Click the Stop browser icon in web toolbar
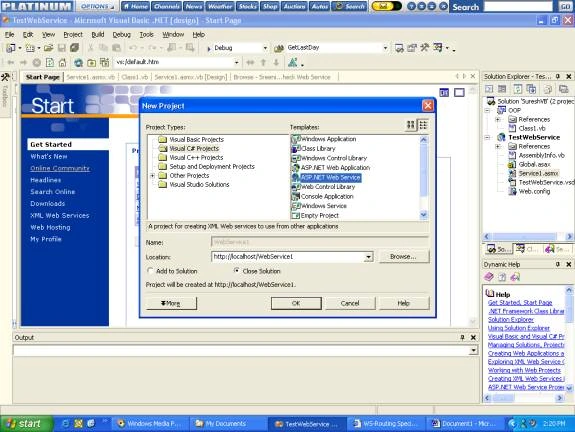 point(37,63)
